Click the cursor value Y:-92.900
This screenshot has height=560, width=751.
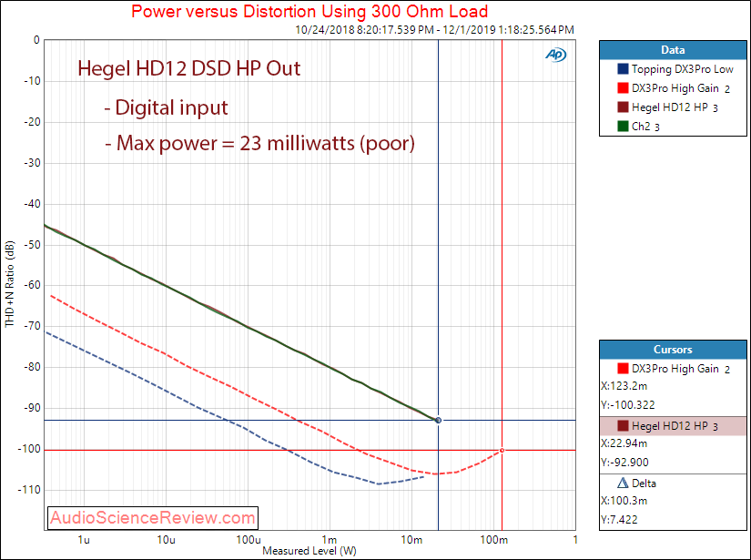(625, 463)
